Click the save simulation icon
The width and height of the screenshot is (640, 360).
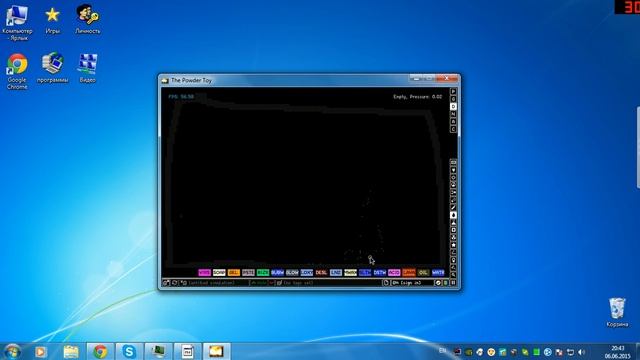183,282
